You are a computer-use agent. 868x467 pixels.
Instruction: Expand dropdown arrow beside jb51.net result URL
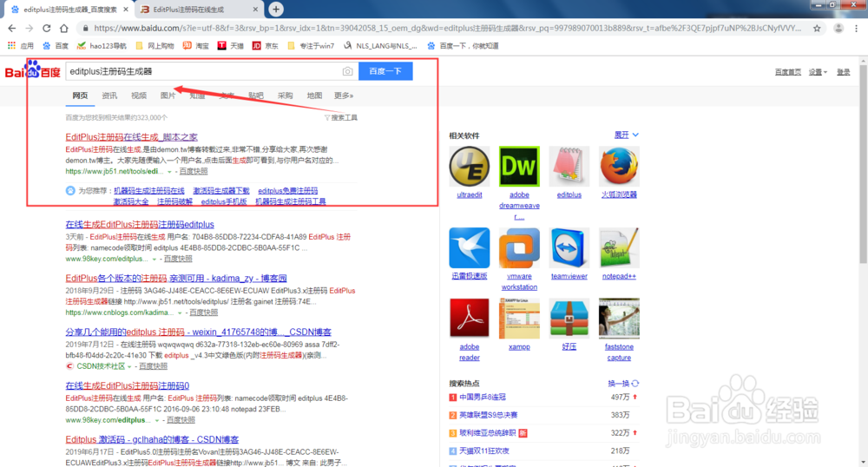pyautogui.click(x=169, y=172)
